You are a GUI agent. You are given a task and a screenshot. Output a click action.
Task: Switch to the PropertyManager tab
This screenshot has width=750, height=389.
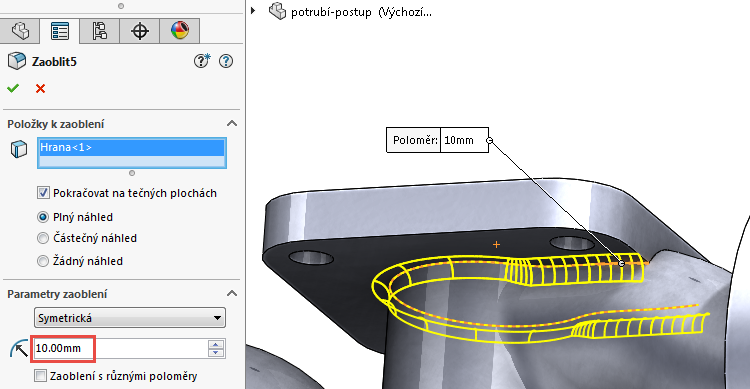60,32
